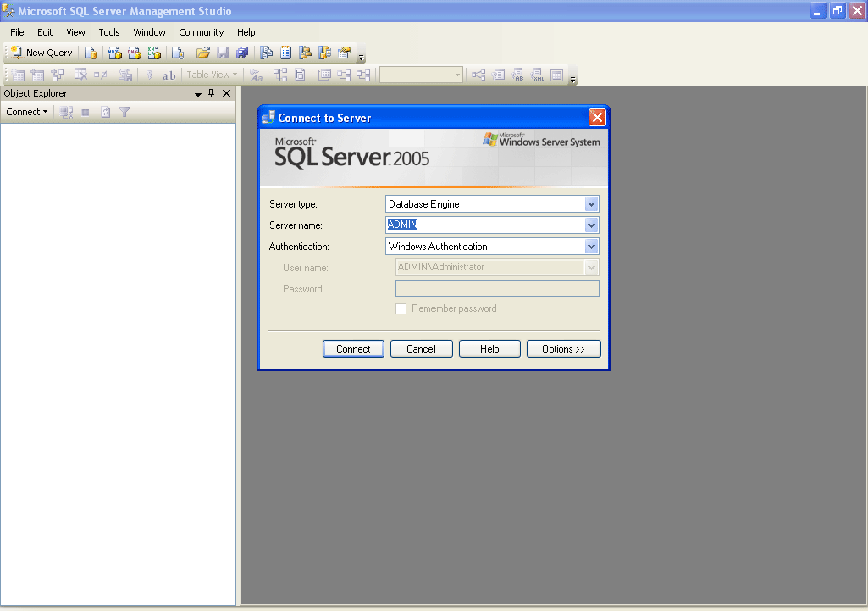Viewport: 868px width, 611px height.
Task: Open the diagram zoom combo box
Action: 421,75
